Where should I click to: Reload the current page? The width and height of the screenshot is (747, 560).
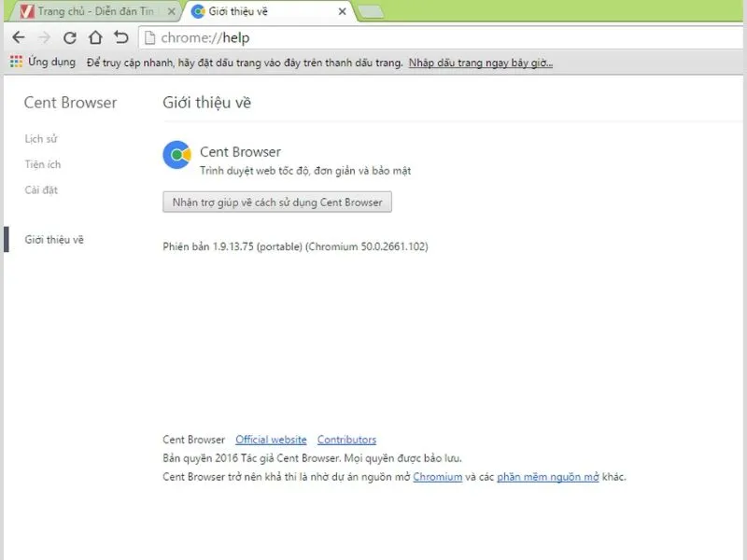point(70,37)
